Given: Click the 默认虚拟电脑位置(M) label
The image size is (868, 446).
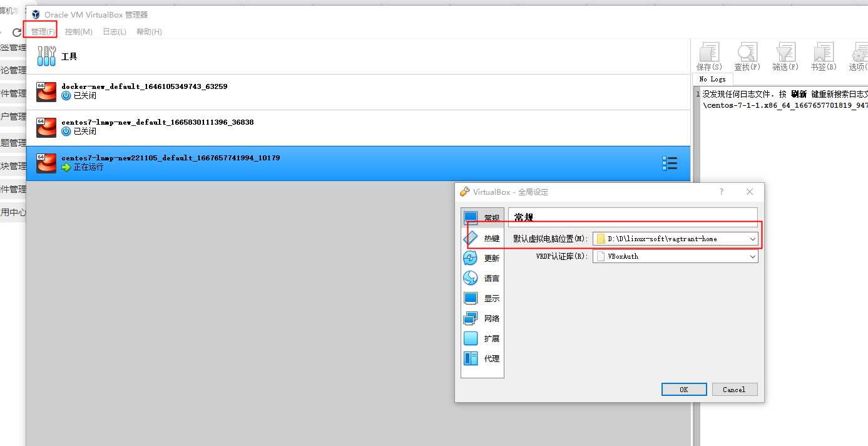Looking at the screenshot, I should click(551, 239).
